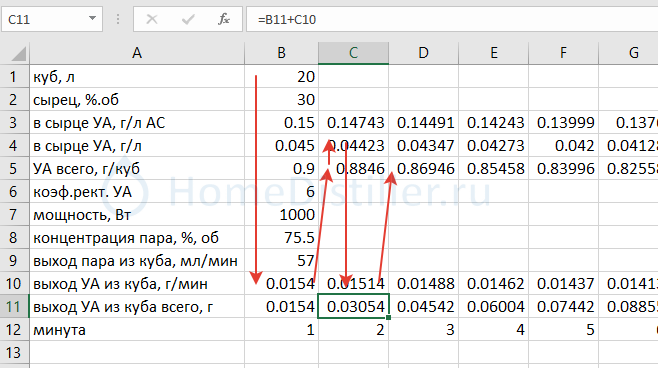Screen dimensions: 658x368
Task: Click the formula bar with =B11+C10
Action: (x=452, y=19)
